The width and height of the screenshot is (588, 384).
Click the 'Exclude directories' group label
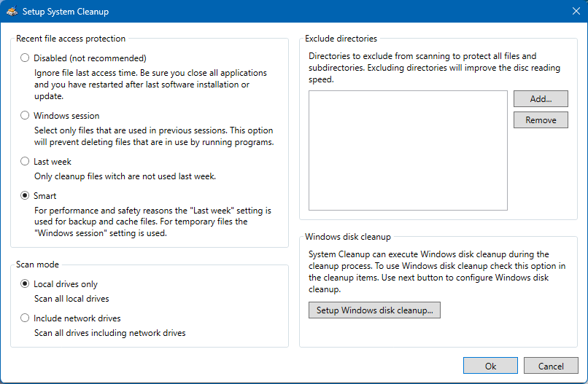pyautogui.click(x=341, y=39)
